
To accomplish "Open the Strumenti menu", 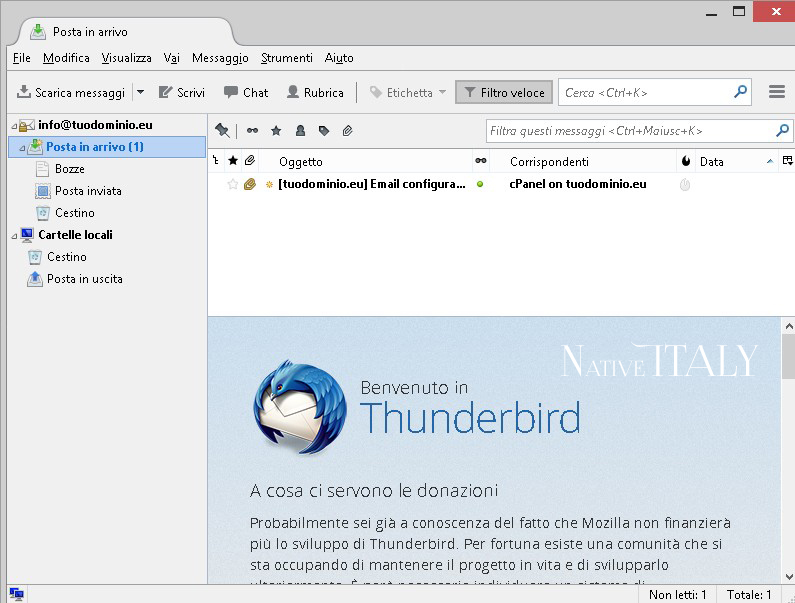I will click(286, 58).
